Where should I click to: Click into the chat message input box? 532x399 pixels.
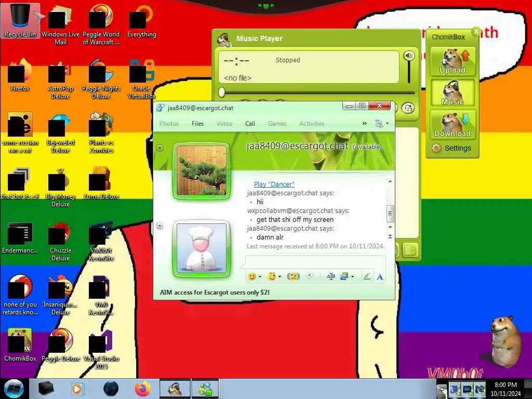pyautogui.click(x=315, y=262)
